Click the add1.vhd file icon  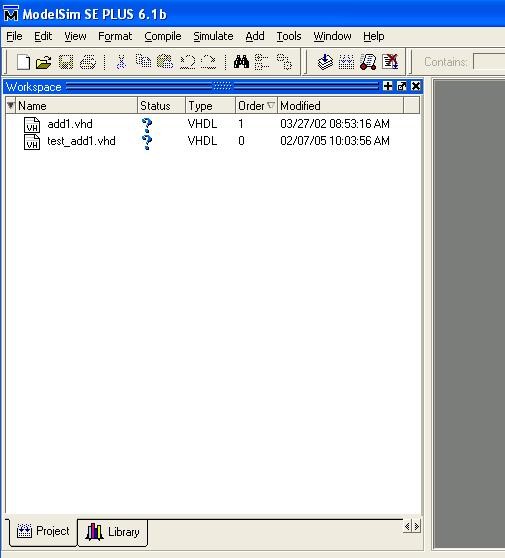pyautogui.click(x=32, y=125)
